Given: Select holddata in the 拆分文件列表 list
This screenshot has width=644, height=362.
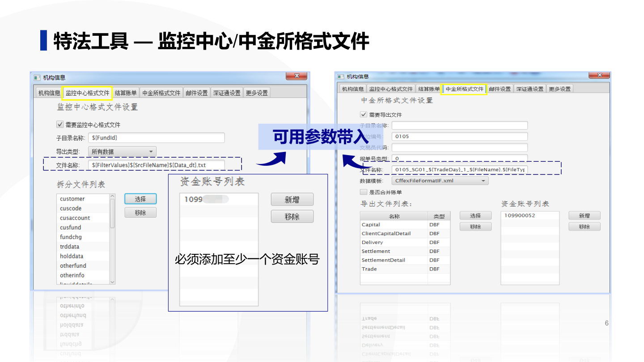Looking at the screenshot, I should coord(83,256).
